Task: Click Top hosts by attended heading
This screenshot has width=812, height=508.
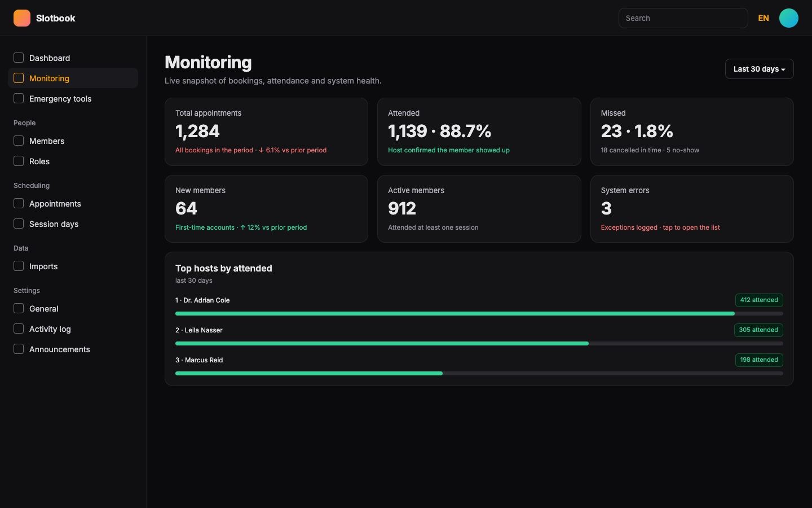Action: [223, 268]
